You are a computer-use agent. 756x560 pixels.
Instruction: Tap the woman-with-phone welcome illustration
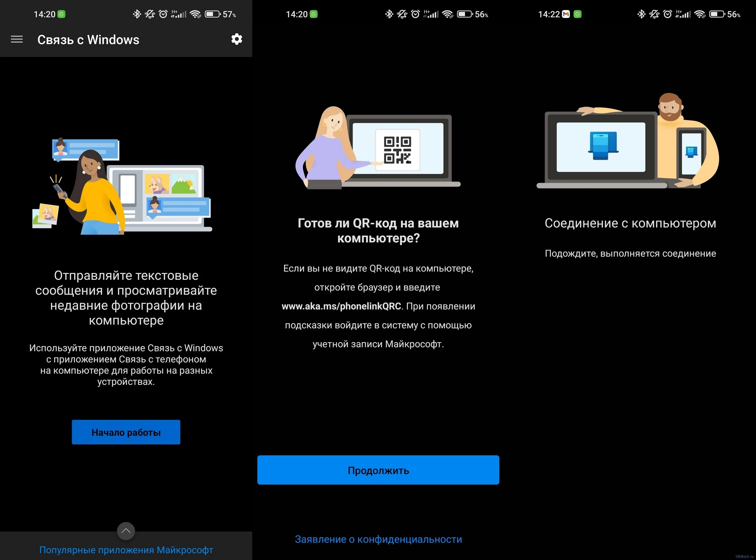[x=122, y=186]
